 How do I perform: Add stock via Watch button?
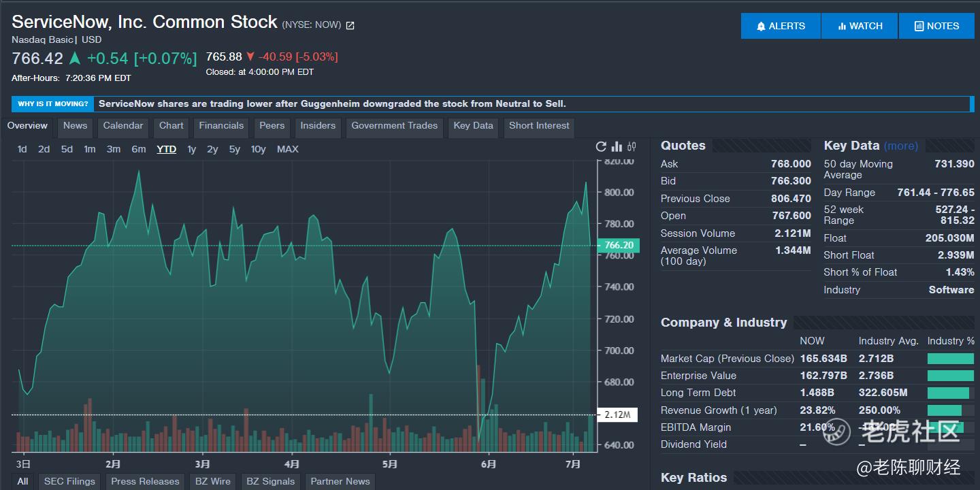[x=860, y=26]
